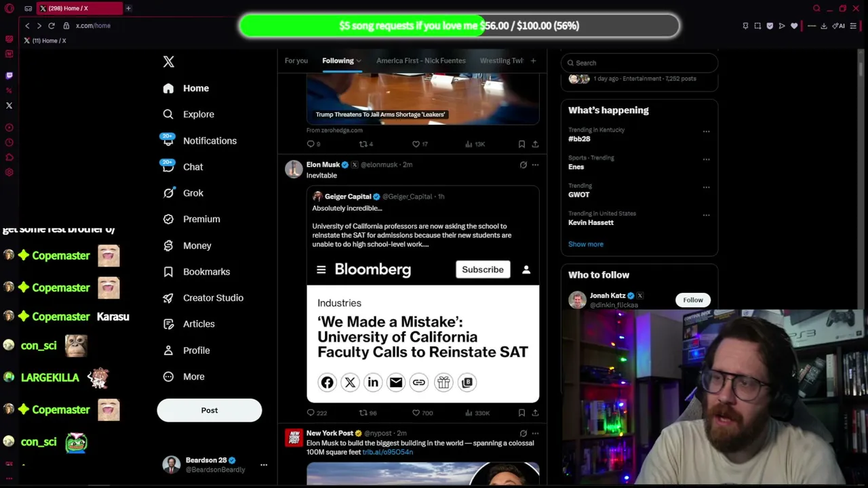
Task: Open the Kevin Hassett trending topic
Action: pyautogui.click(x=591, y=222)
